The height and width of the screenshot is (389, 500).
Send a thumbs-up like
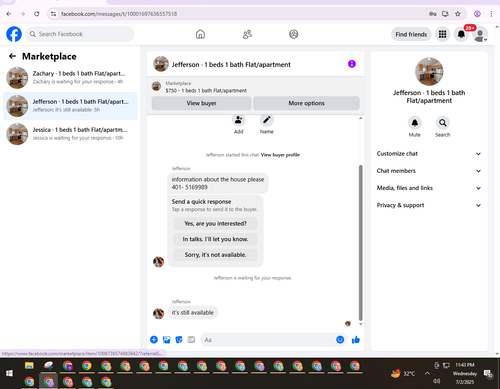(x=356, y=340)
